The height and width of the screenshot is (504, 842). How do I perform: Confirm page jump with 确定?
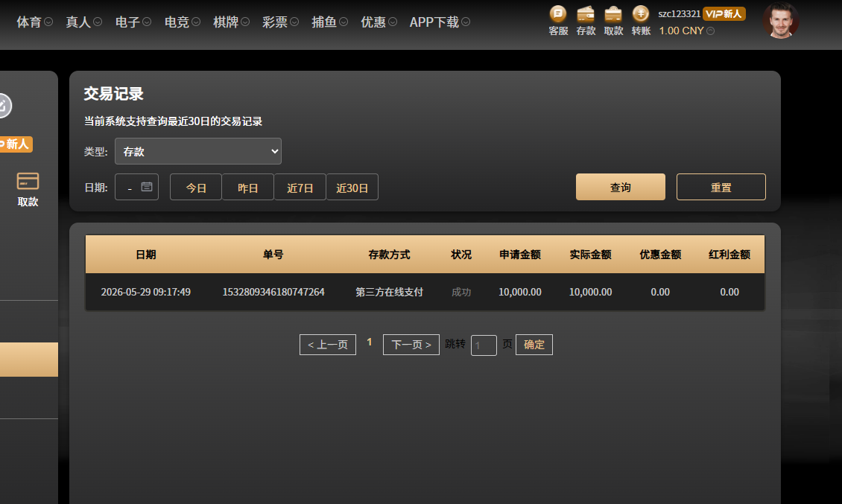534,345
